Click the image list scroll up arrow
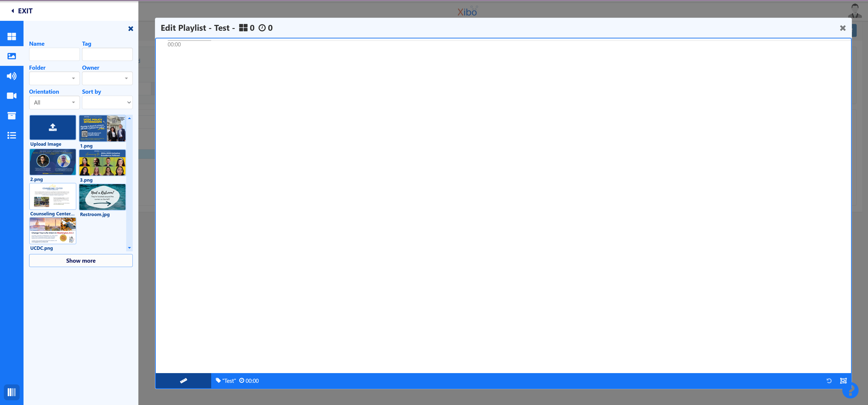 click(129, 118)
